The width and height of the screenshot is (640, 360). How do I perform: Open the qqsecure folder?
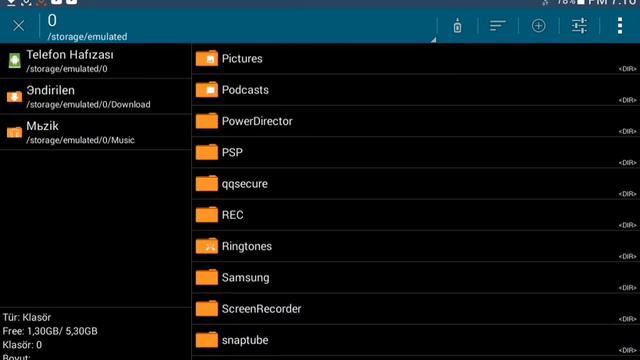416,184
